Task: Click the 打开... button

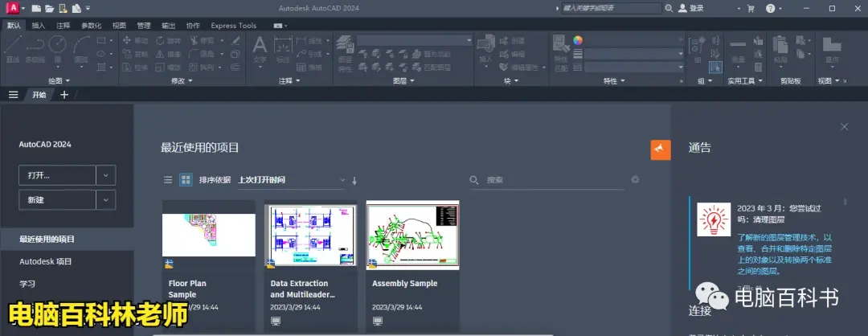Action: pos(58,175)
